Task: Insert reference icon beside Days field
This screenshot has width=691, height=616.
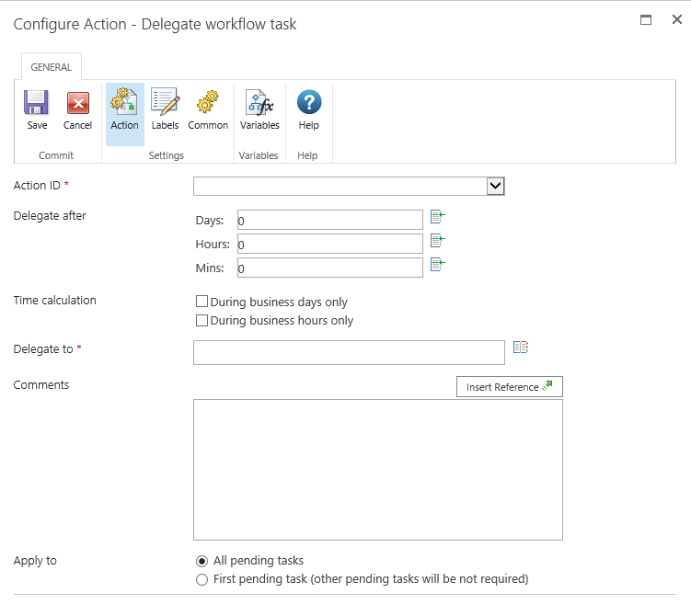Action: click(438, 218)
